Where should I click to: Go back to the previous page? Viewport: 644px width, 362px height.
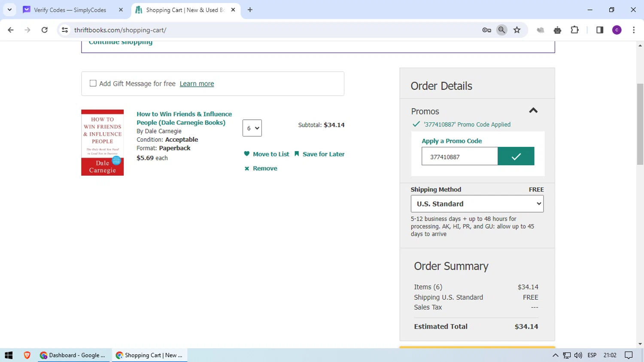click(x=11, y=30)
